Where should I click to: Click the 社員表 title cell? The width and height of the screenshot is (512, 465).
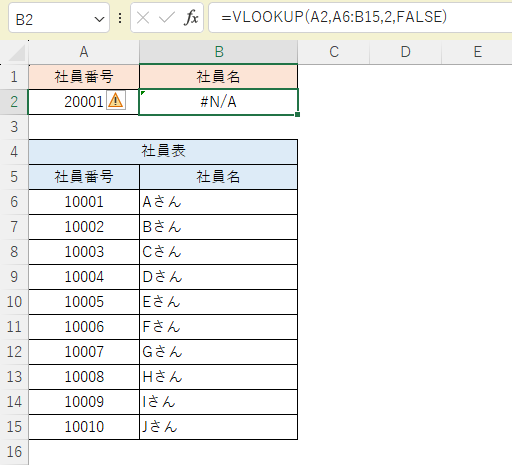tap(163, 152)
